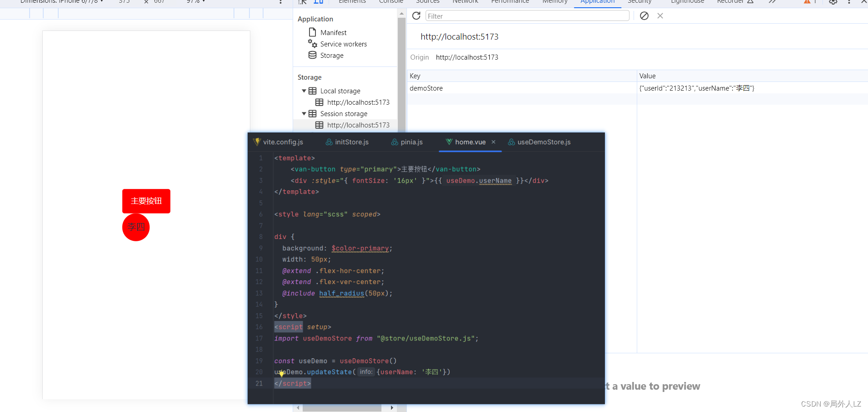This screenshot has height=412, width=868.
Task: Switch to the vite.config.js editor tab
Action: [278, 142]
